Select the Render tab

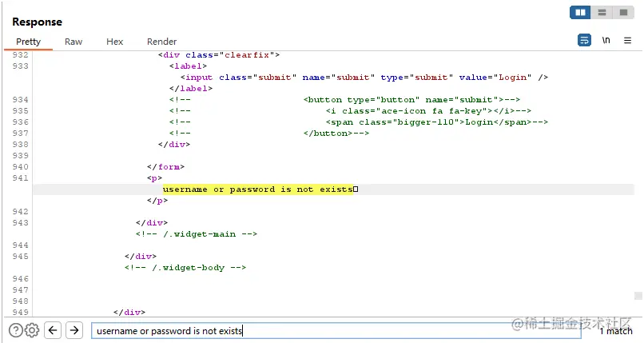click(x=162, y=42)
